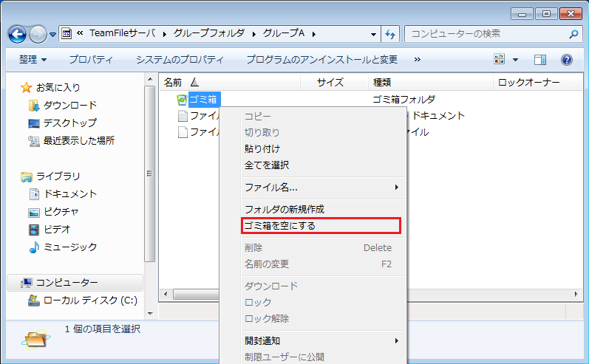Screen dimensions: 589x364
Task: Click the コンピューターの検索 search field
Action: (484, 34)
